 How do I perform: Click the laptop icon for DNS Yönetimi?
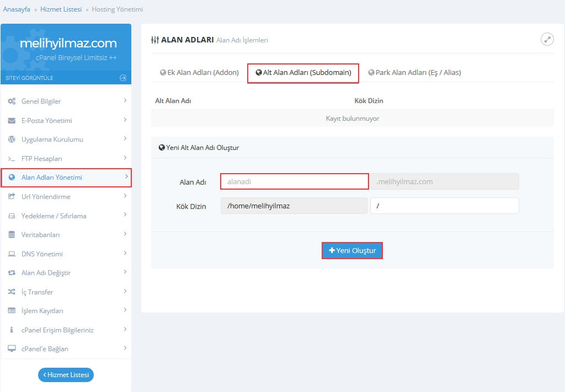(12, 254)
